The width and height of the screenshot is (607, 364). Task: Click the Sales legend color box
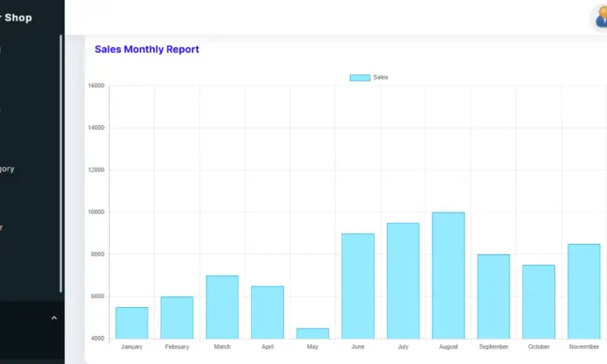[360, 77]
